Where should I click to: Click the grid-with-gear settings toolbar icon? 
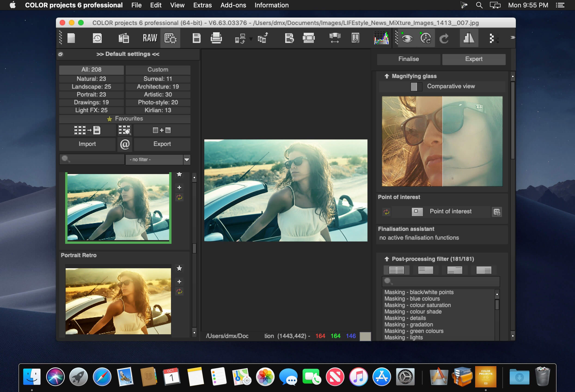coord(170,38)
